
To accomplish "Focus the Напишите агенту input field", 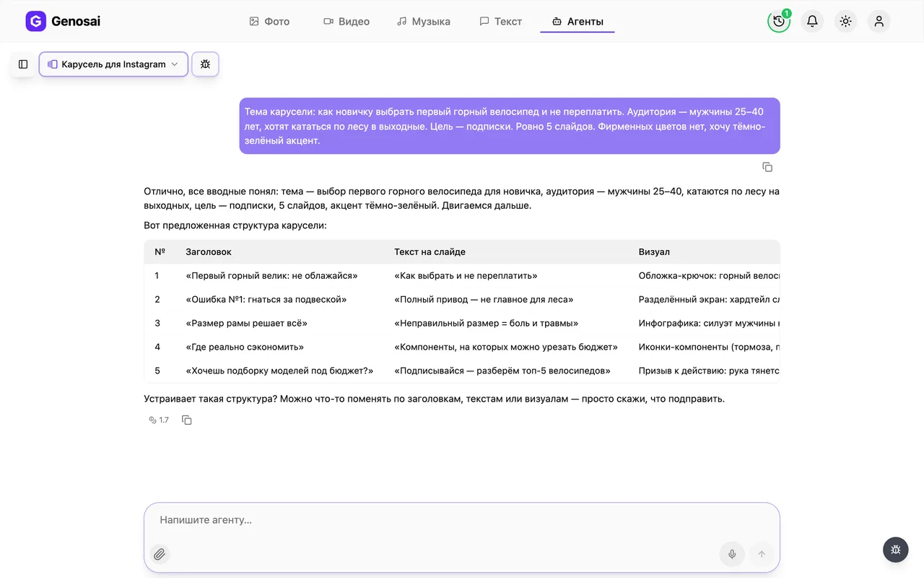I will [x=462, y=520].
